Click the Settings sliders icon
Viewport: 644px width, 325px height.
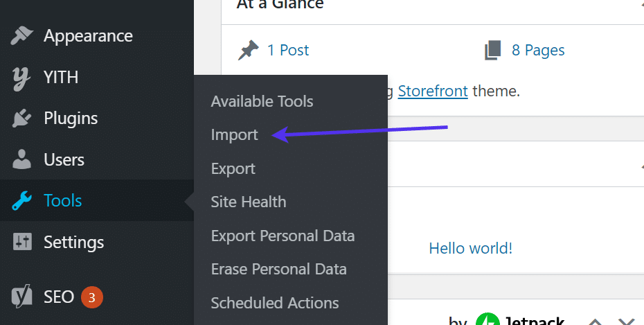pyautogui.click(x=21, y=243)
